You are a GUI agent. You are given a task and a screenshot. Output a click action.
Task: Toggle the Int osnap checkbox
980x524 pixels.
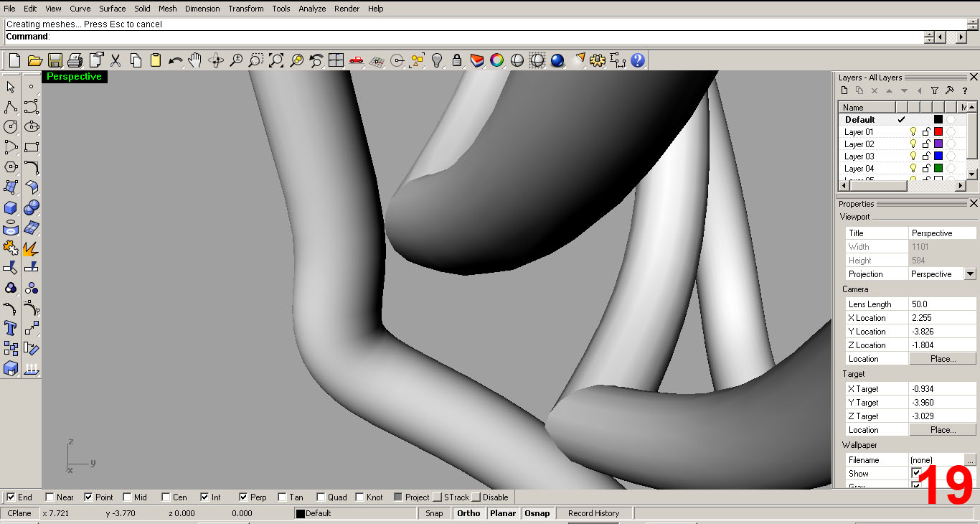pos(204,497)
